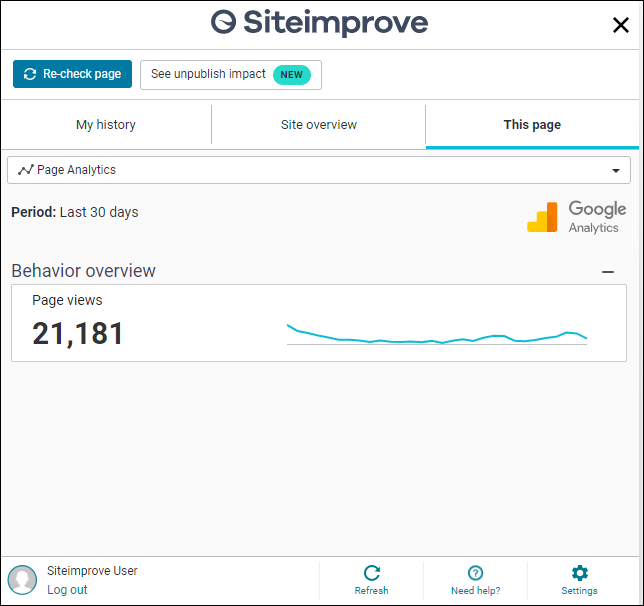Switch to the My history tab

click(106, 124)
